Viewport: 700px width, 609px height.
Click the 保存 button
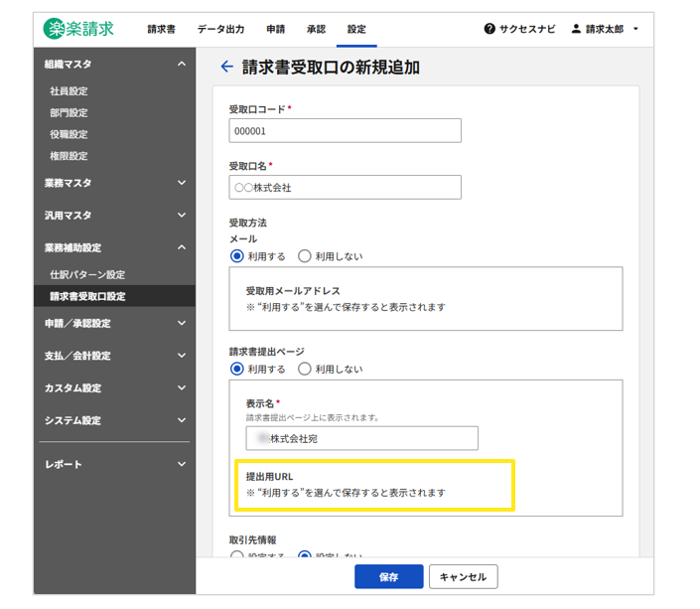coord(388,577)
